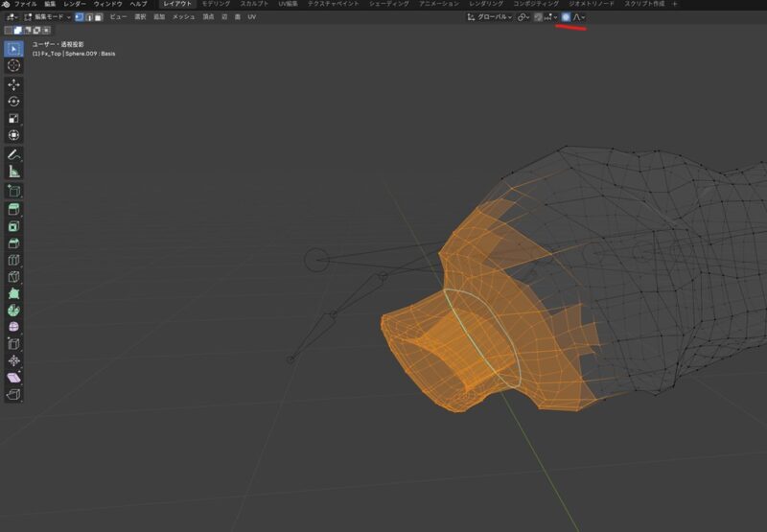Select the Extrude Region tool
The width and height of the screenshot is (767, 532).
tap(13, 208)
